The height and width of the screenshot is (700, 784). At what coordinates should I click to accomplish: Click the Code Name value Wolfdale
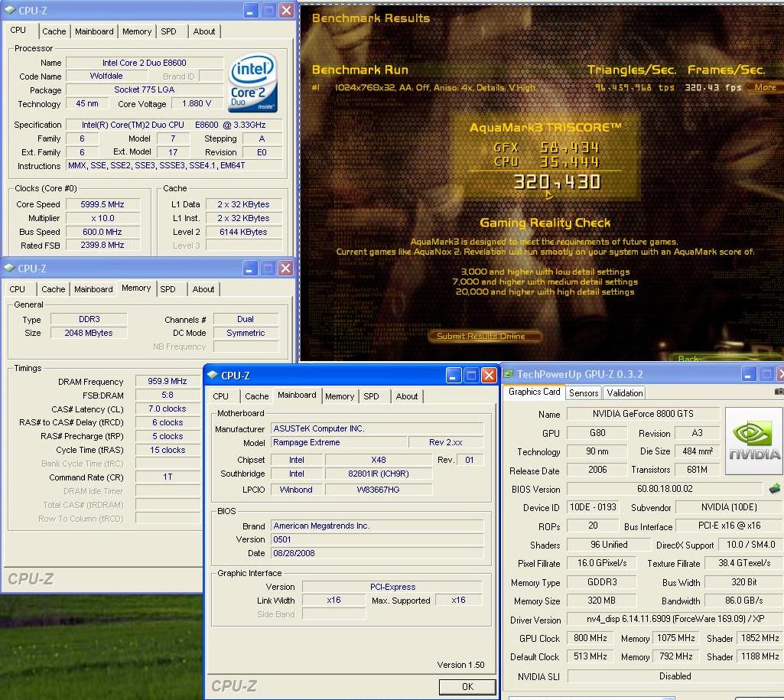click(106, 76)
